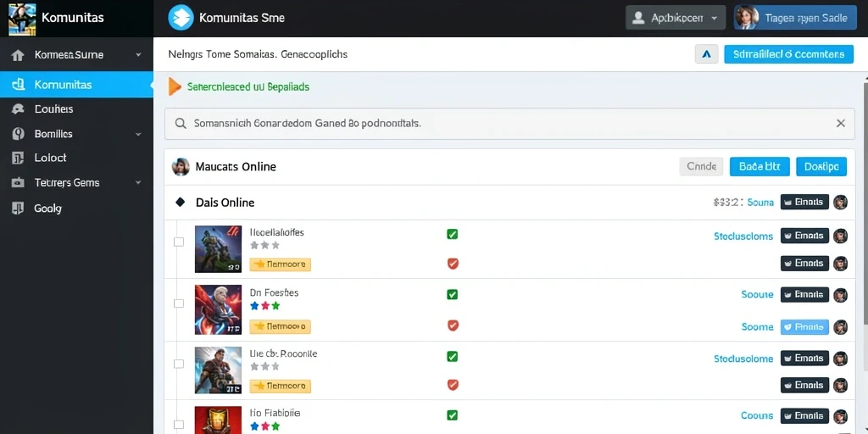
Task: Expand the Tetrrers Gems sidebar menu
Action: click(x=138, y=183)
